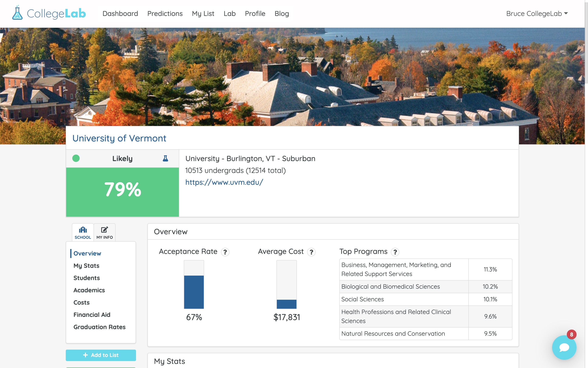Viewport: 588px width, 368px height.
Task: Switch to the MY INFO tab
Action: click(105, 233)
